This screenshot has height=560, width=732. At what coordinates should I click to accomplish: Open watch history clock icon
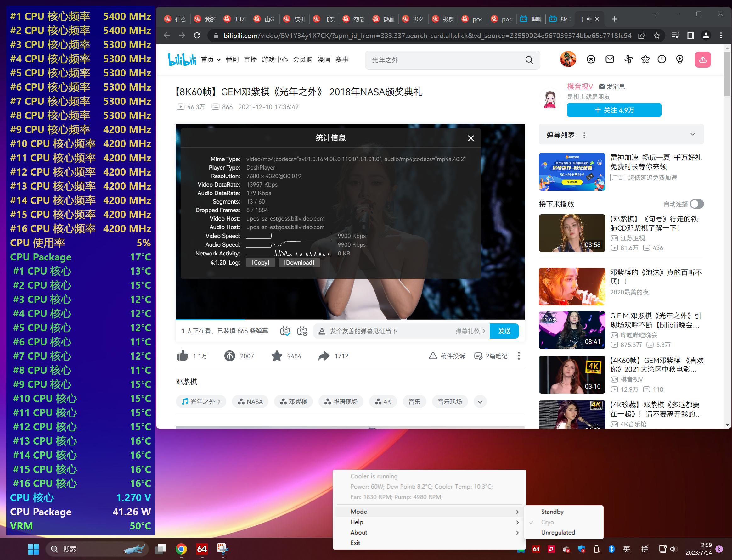pos(662,59)
